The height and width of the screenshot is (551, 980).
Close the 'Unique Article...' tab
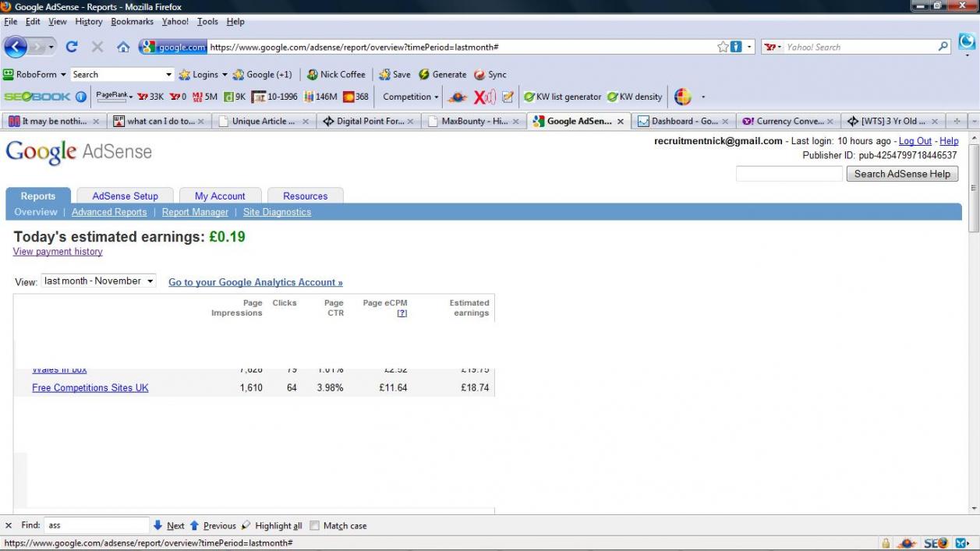pos(306,122)
